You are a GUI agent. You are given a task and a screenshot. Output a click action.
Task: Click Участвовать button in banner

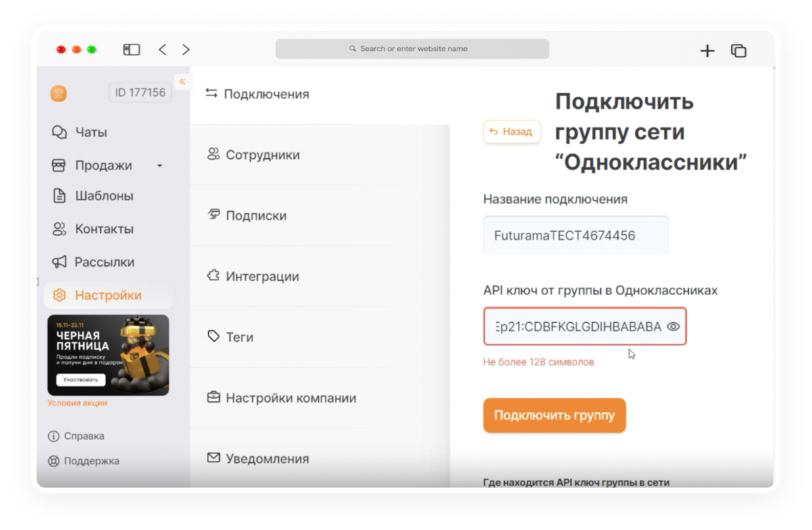click(81, 380)
